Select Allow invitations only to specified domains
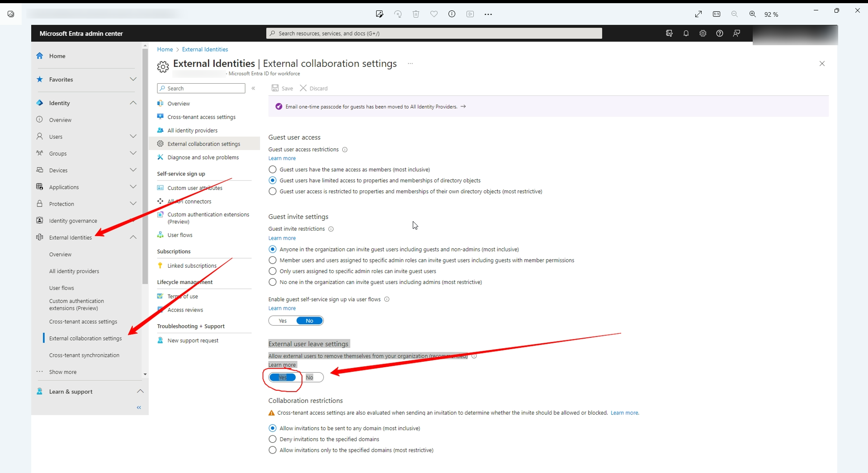Screen dimensions: 868x473 point(273,450)
